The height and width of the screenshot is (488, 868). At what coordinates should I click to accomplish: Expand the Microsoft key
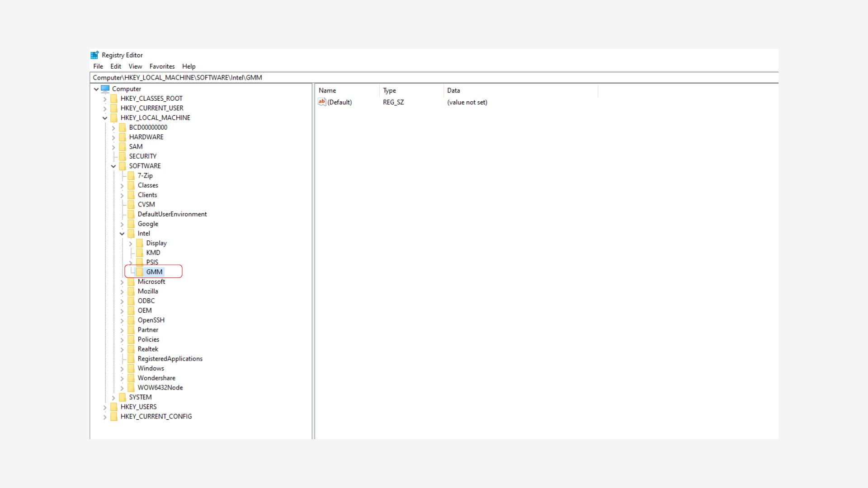pos(122,282)
